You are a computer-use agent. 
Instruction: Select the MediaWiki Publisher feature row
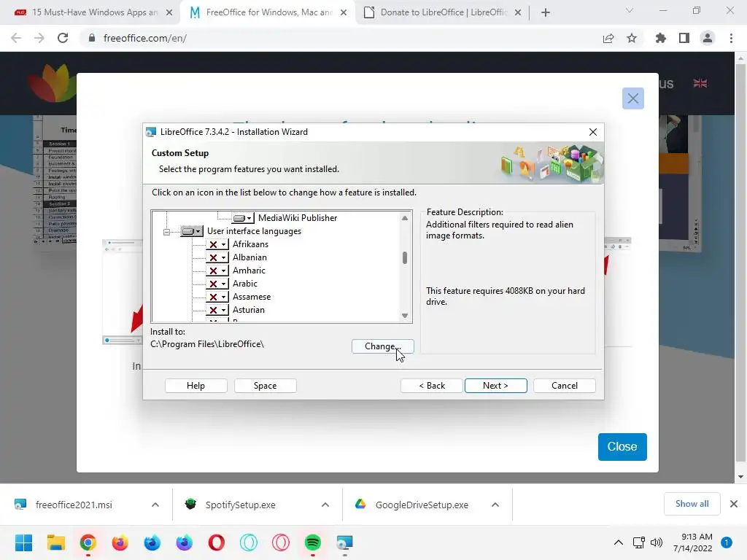[298, 218]
